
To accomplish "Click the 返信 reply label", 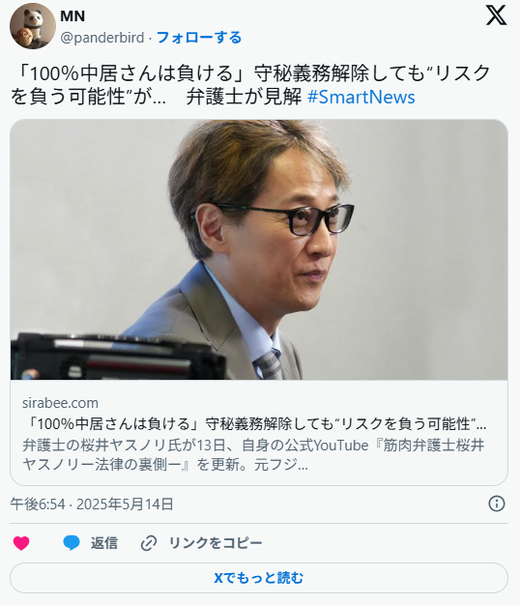I will (104, 543).
